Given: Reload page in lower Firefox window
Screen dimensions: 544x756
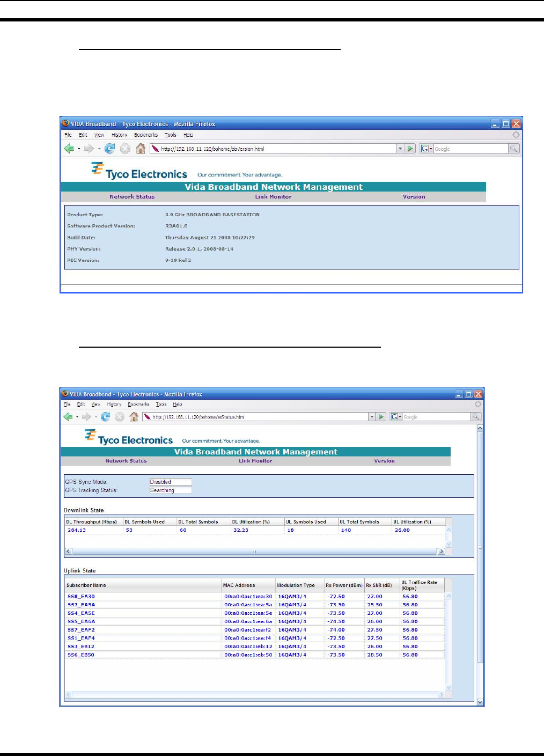Looking at the screenshot, I should 105,417.
